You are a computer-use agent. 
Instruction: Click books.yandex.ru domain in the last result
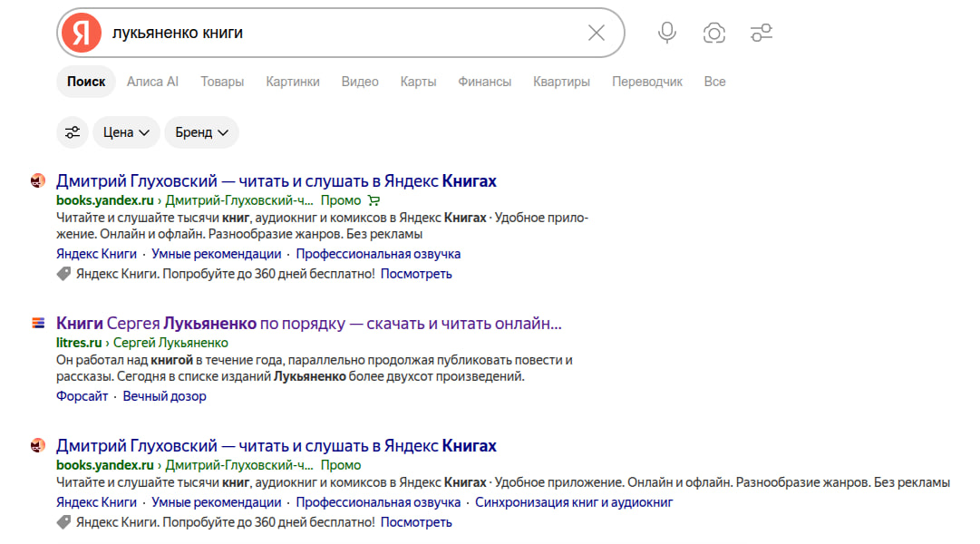click(x=105, y=465)
